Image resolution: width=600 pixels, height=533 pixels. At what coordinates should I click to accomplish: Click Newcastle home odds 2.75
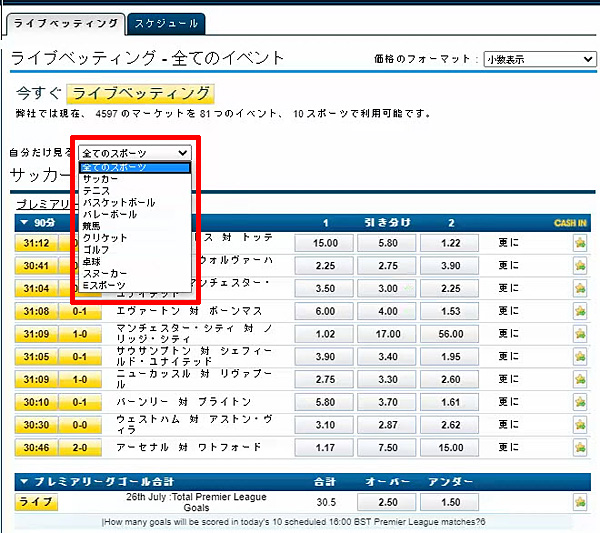click(324, 379)
